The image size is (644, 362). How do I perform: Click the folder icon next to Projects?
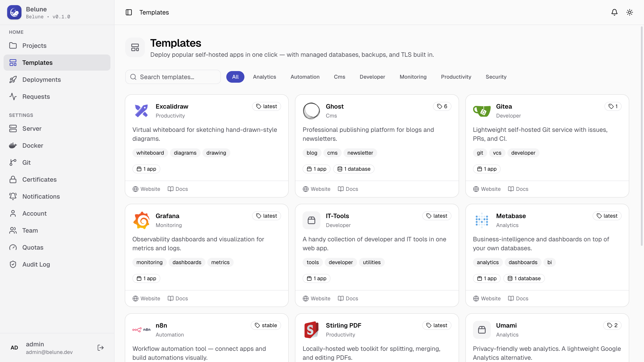tap(13, 45)
